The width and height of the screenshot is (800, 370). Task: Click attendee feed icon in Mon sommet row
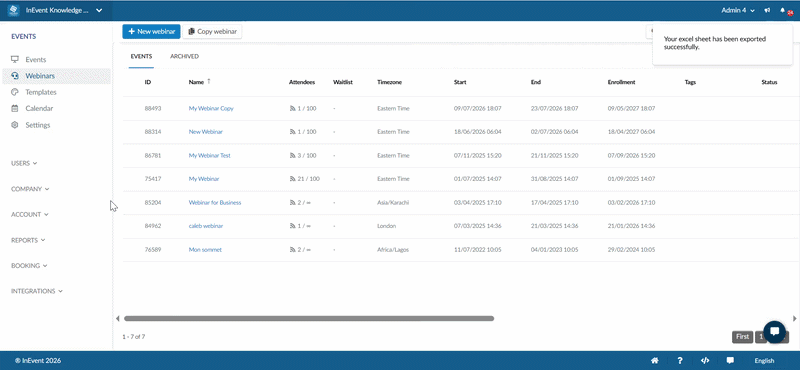292,250
